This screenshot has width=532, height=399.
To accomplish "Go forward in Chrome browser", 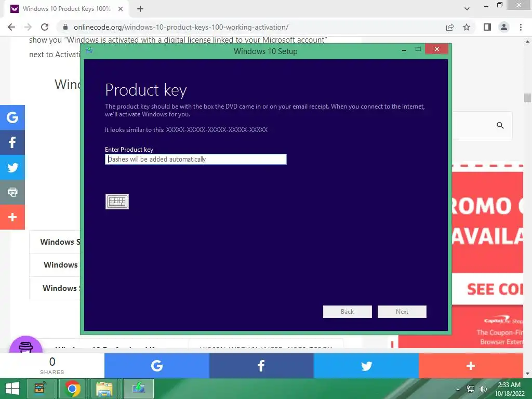I will point(28,27).
